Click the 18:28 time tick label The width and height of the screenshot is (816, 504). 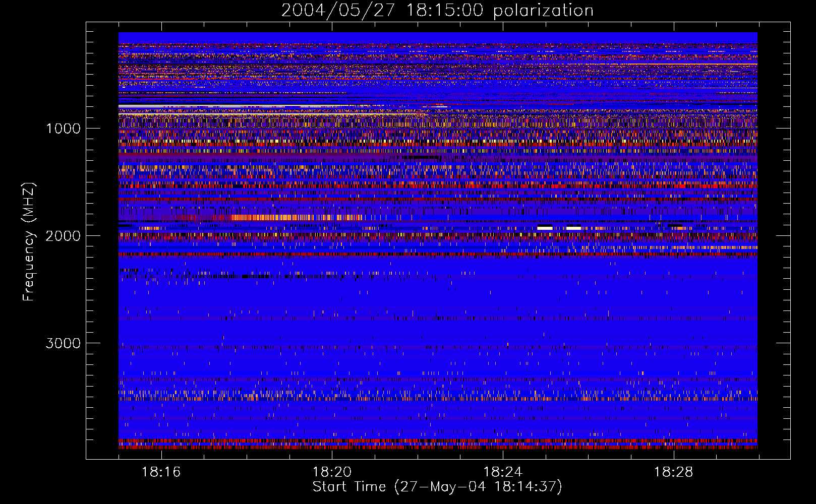pyautogui.click(x=674, y=472)
